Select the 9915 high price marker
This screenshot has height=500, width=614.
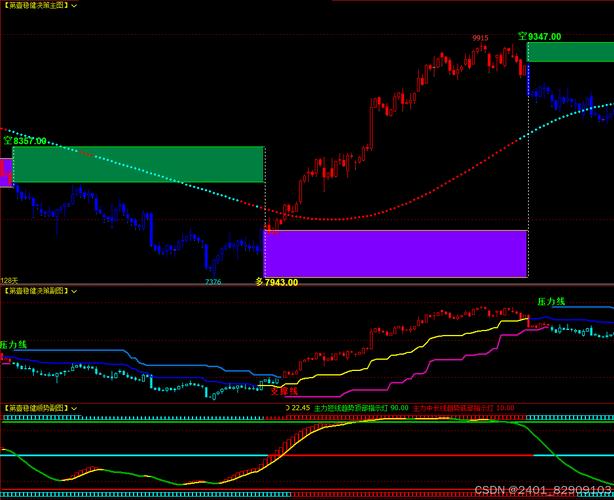[x=481, y=38]
